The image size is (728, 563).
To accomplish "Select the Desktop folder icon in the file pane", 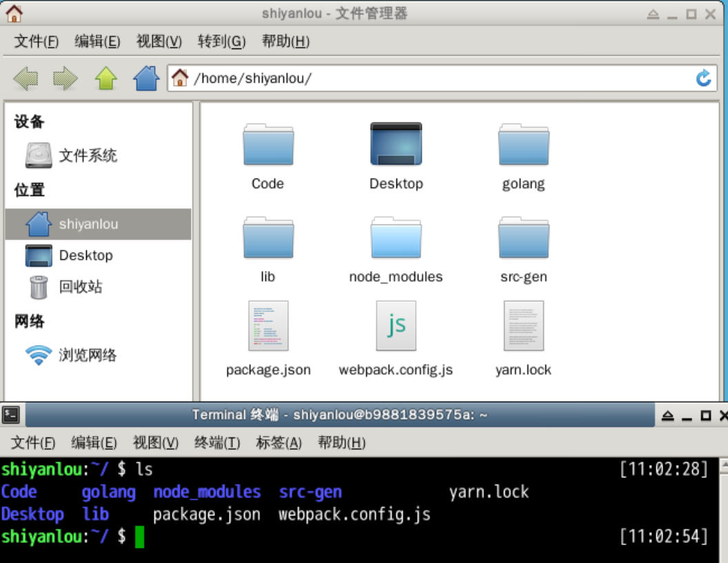I will pos(396,144).
